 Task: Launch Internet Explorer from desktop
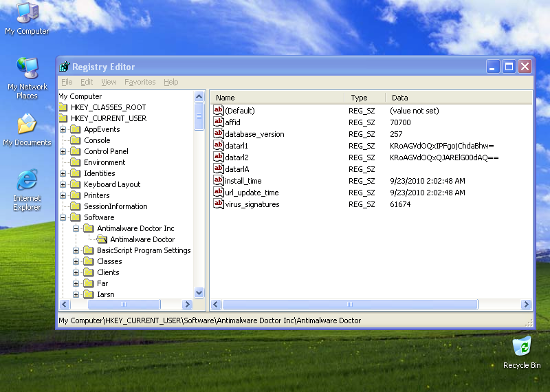(27, 190)
